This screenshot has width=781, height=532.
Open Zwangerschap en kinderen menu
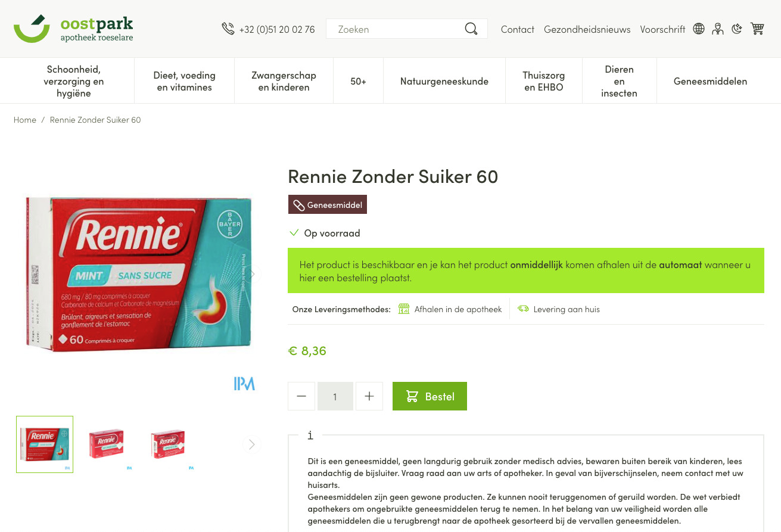click(284, 81)
